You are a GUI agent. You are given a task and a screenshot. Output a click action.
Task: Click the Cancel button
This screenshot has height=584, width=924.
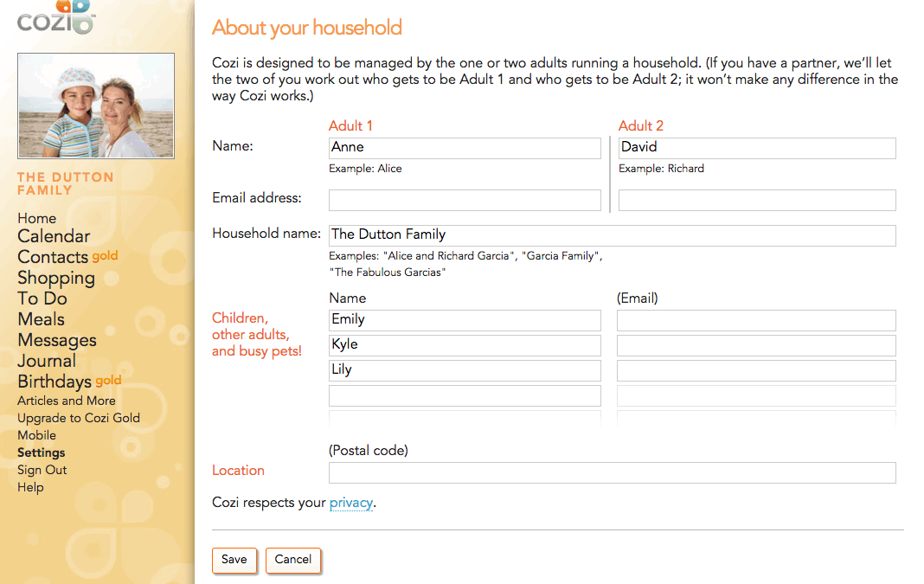tap(293, 560)
